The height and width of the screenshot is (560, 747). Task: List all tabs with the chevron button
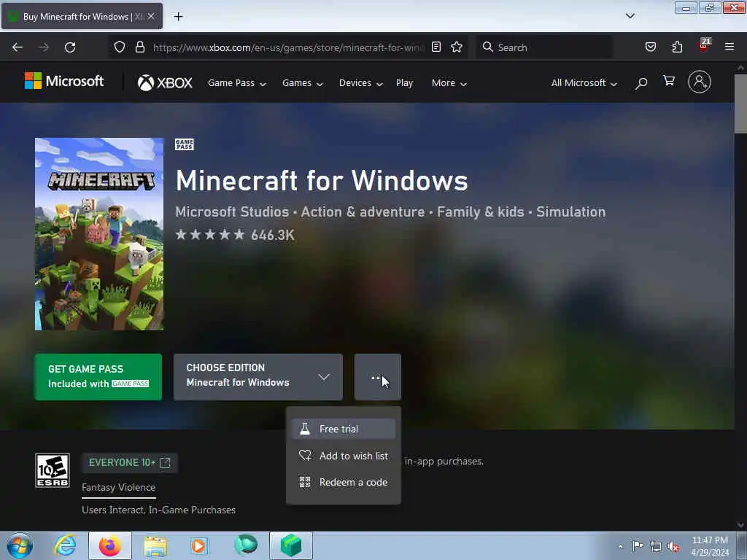630,16
